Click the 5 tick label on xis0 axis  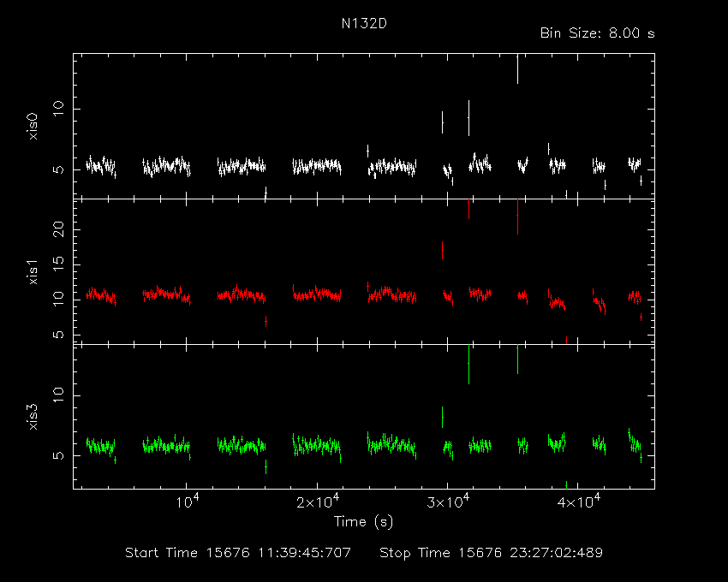(58, 169)
